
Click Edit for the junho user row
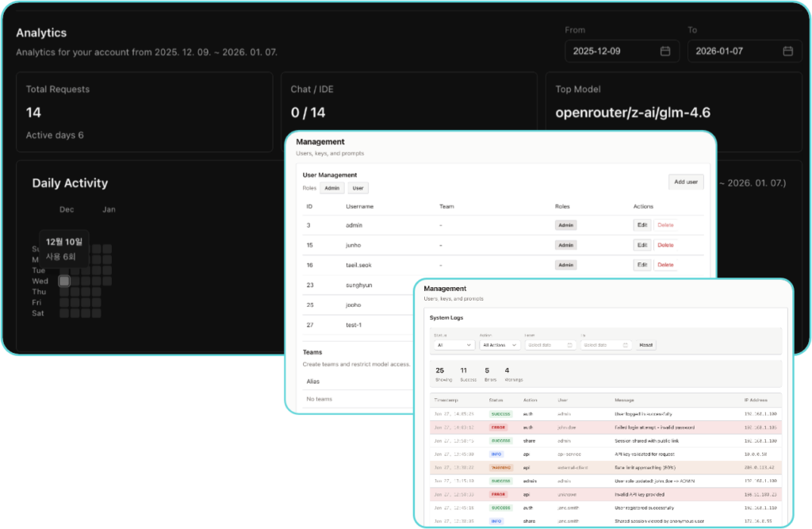(x=642, y=245)
